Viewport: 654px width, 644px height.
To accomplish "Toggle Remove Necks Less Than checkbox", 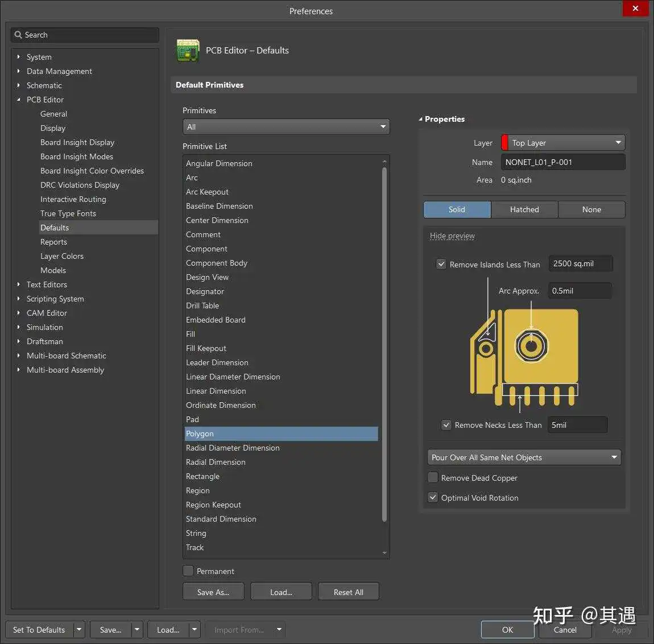I will (446, 425).
